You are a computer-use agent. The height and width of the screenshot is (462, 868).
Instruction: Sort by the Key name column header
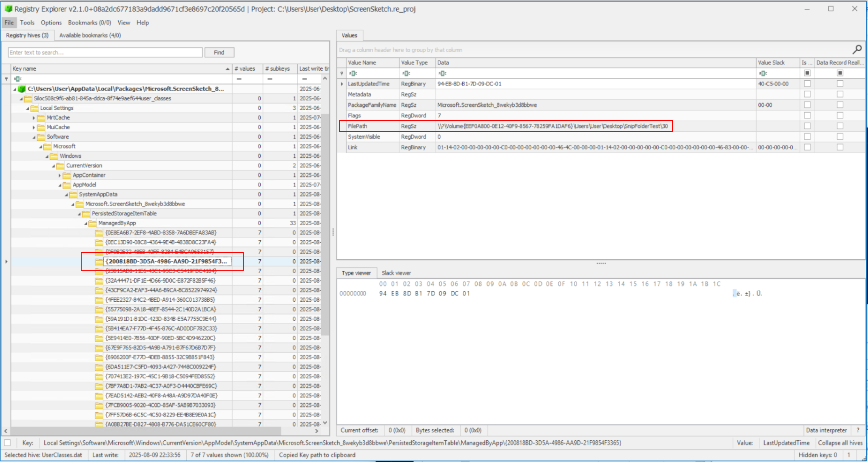coord(121,68)
